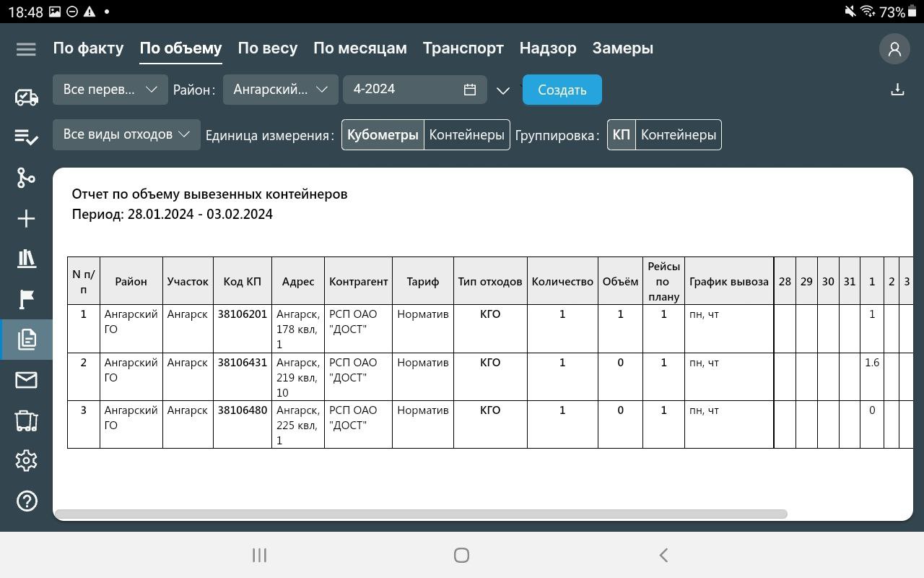Set grouping to КП
Viewport: 924px width, 578px height.
(x=621, y=135)
